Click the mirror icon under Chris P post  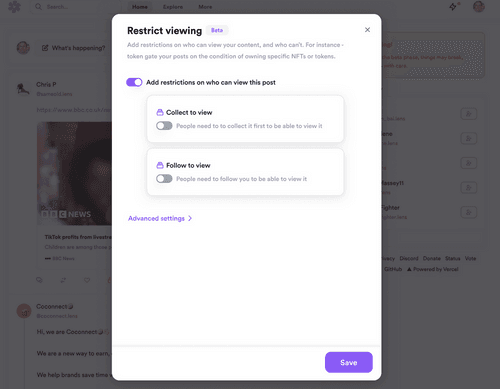pyautogui.click(x=63, y=280)
